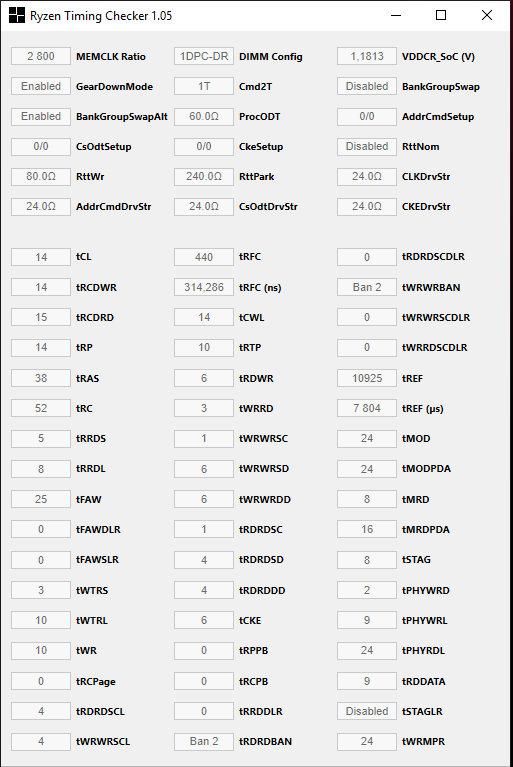Click the tFAWDLR label text
Image resolution: width=513 pixels, height=767 pixels.
(x=98, y=529)
